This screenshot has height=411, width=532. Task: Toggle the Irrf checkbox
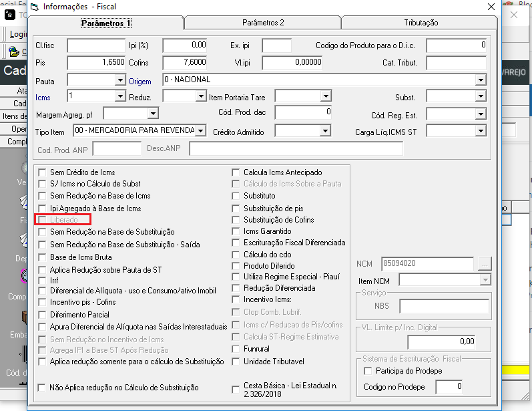pos(42,281)
